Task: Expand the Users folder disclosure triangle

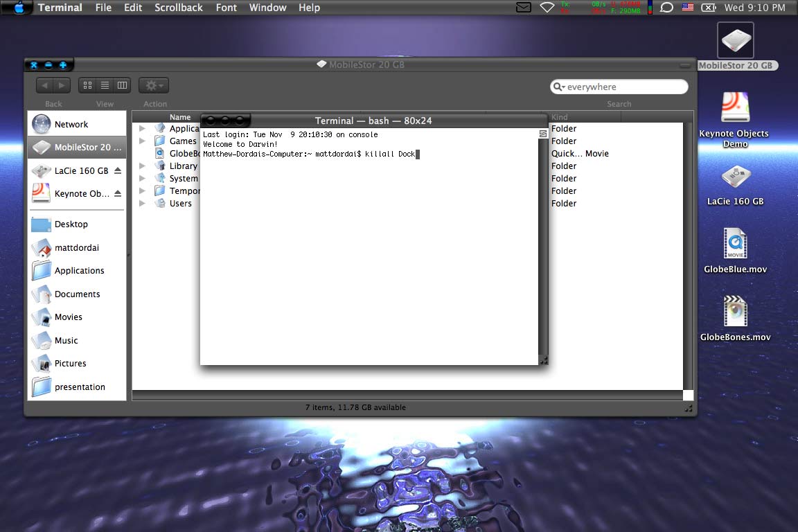Action: (x=143, y=203)
